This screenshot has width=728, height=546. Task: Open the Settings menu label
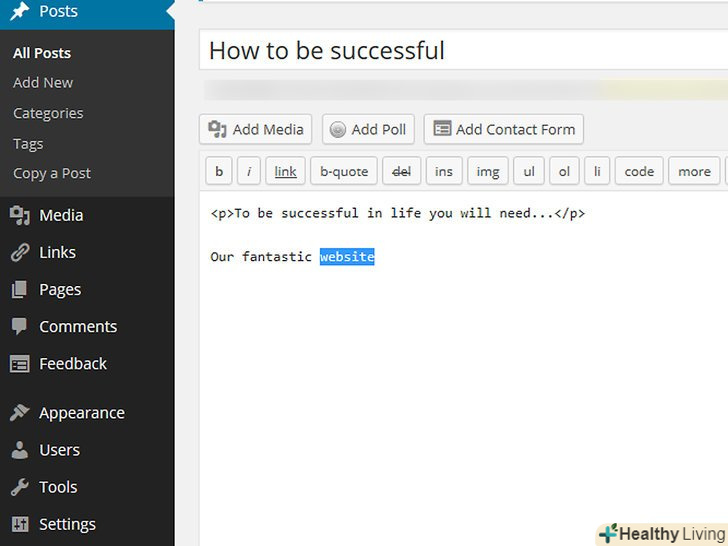coord(67,525)
